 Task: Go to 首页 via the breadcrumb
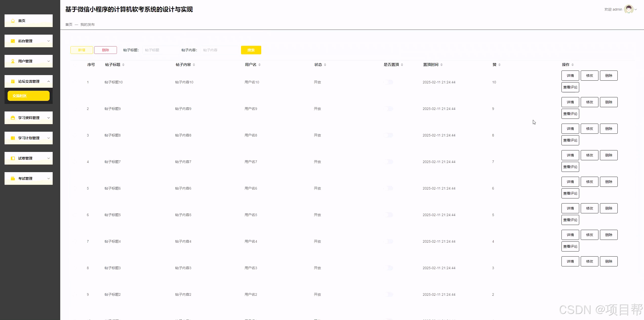tap(69, 25)
